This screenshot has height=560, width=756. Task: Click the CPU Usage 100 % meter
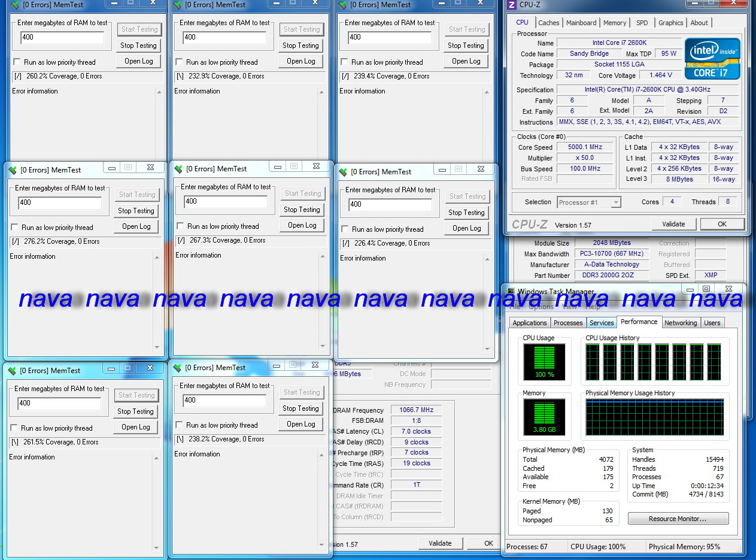tap(544, 362)
